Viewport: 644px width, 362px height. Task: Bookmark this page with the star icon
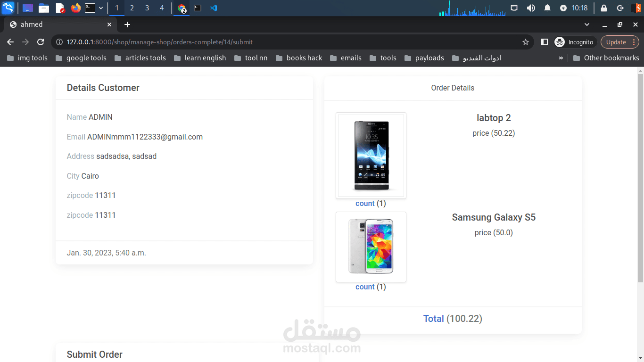coord(526,42)
